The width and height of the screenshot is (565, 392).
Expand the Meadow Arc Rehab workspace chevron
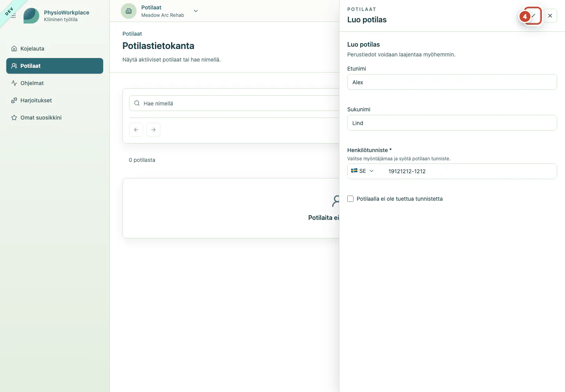[x=196, y=11]
